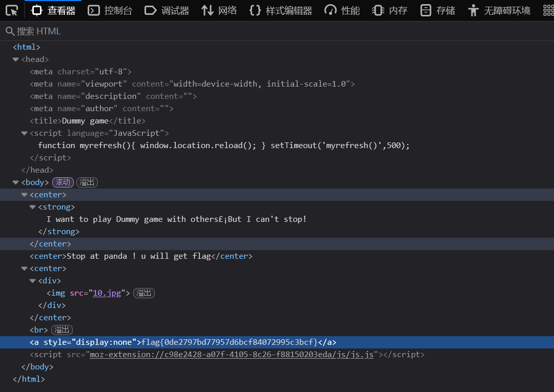The height and width of the screenshot is (392, 554).
Task: Collapse the body element node
Action: 15,182
